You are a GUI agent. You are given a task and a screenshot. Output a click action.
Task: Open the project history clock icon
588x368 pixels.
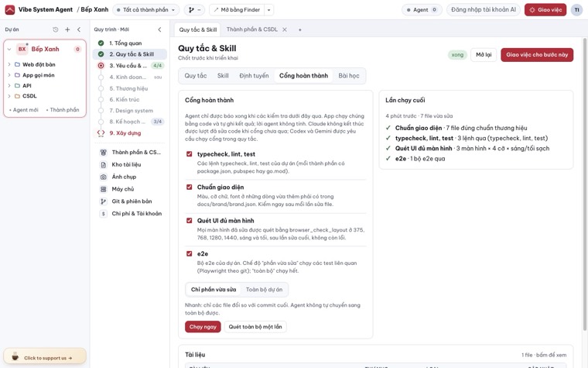point(56,29)
